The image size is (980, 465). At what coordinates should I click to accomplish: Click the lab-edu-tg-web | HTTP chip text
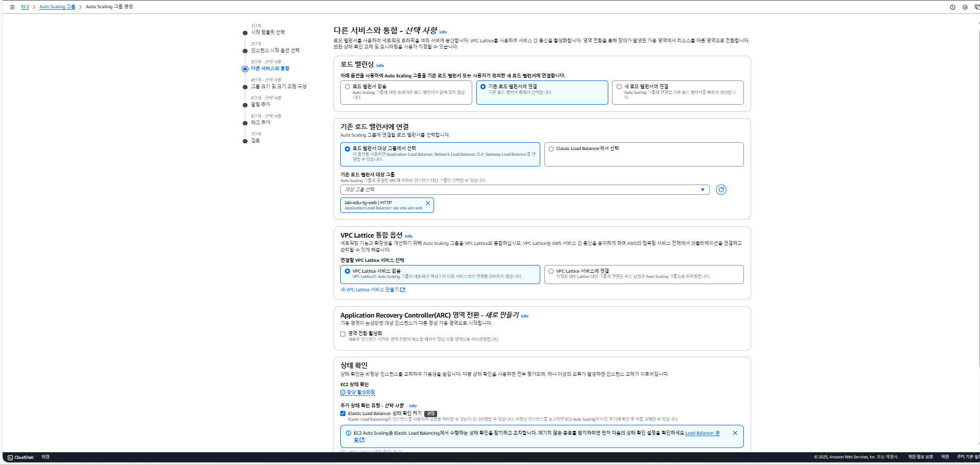(368, 203)
